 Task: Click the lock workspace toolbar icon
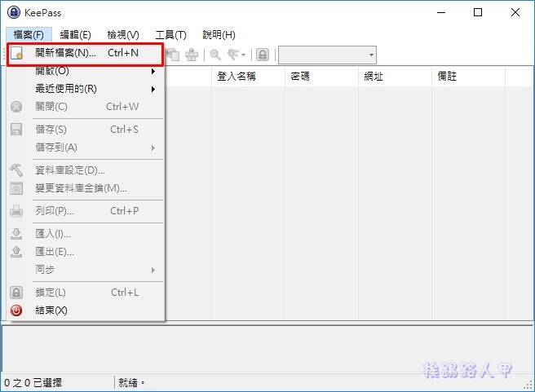click(x=263, y=55)
